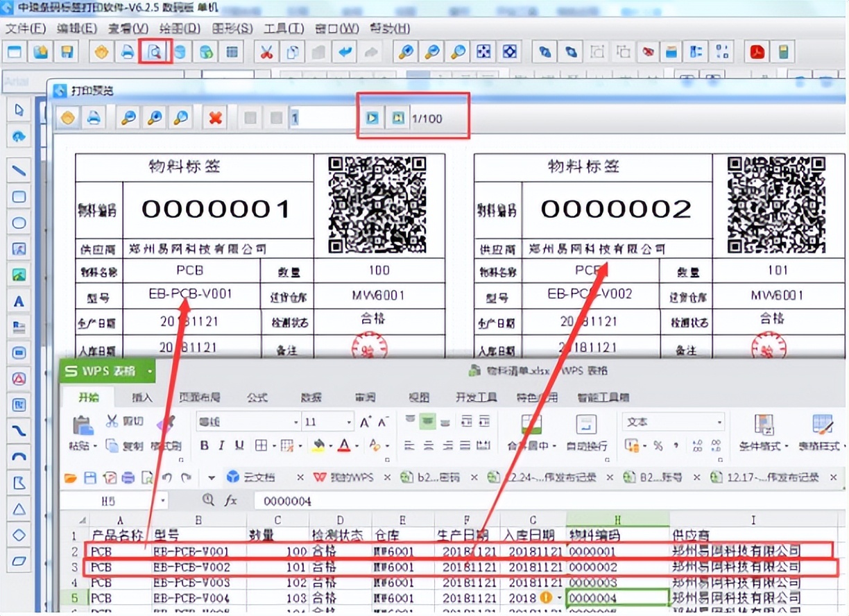Click the fx insert function icon
849x616 pixels.
click(230, 500)
